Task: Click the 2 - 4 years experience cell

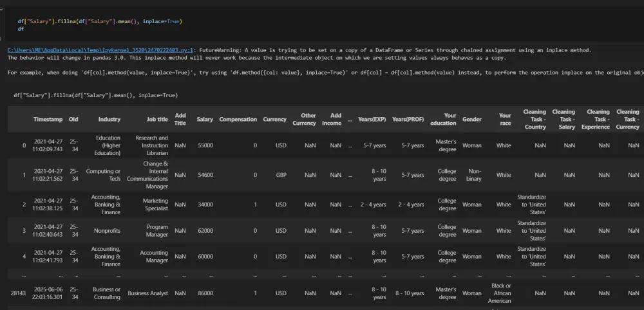Action: [374, 205]
